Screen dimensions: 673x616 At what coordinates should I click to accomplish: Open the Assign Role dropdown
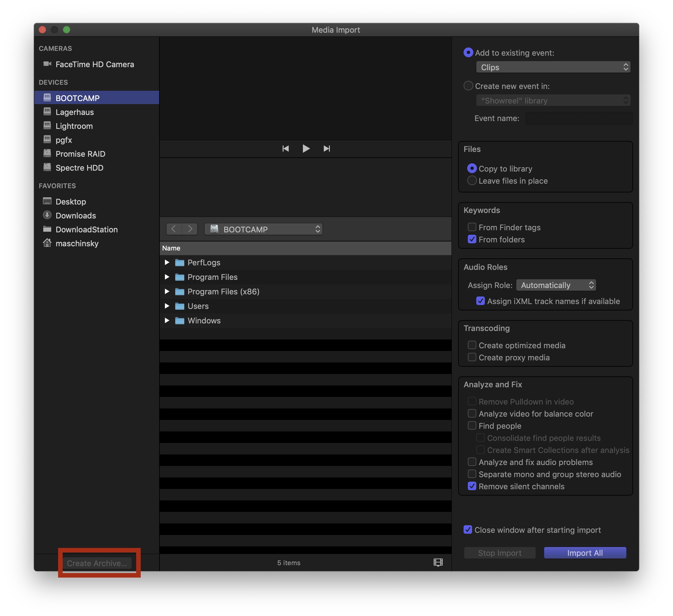556,285
